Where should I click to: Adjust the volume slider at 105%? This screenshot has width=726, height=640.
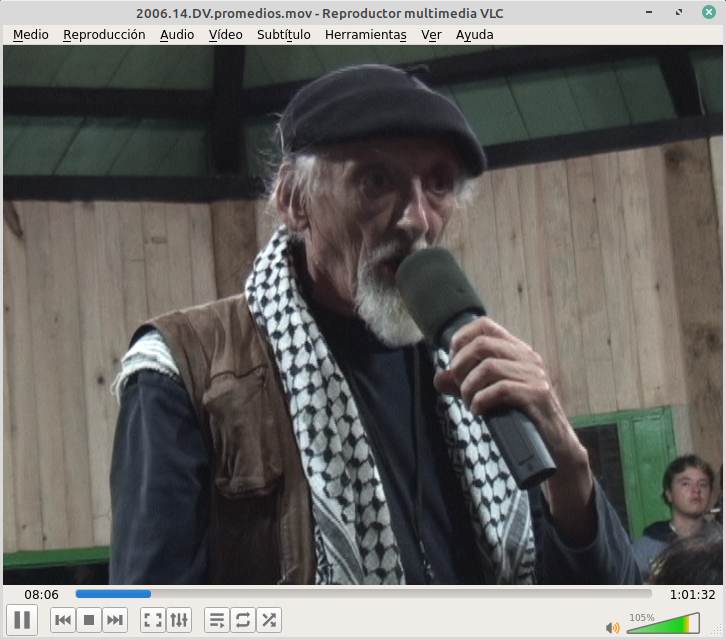662,626
